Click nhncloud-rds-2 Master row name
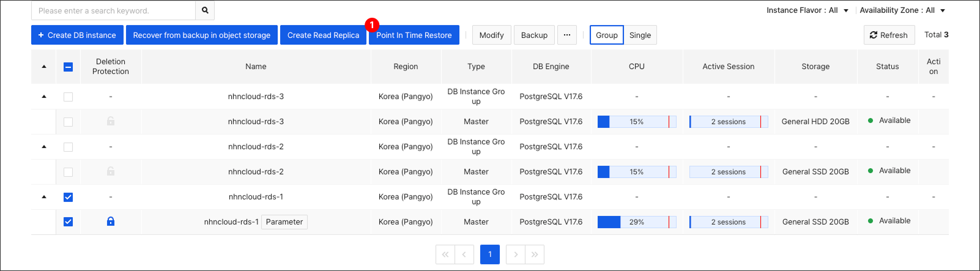Viewport: 980px width, 271px height. coord(256,172)
